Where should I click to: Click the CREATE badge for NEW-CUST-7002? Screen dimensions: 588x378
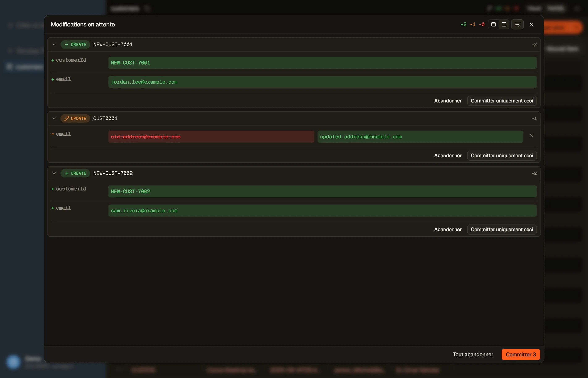pyautogui.click(x=75, y=173)
